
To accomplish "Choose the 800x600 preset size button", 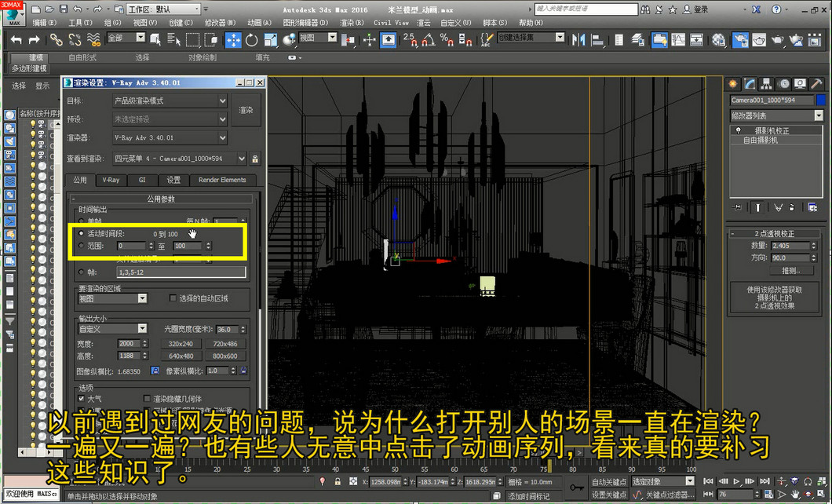I will tap(225, 356).
